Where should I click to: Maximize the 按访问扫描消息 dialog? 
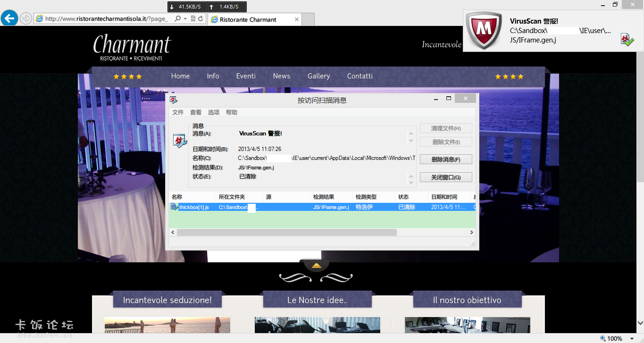click(449, 99)
